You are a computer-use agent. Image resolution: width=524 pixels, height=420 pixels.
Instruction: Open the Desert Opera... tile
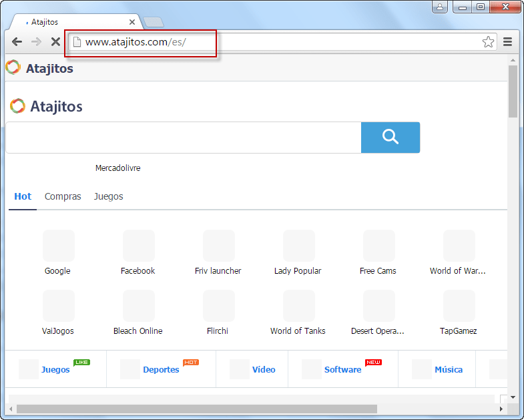point(378,312)
